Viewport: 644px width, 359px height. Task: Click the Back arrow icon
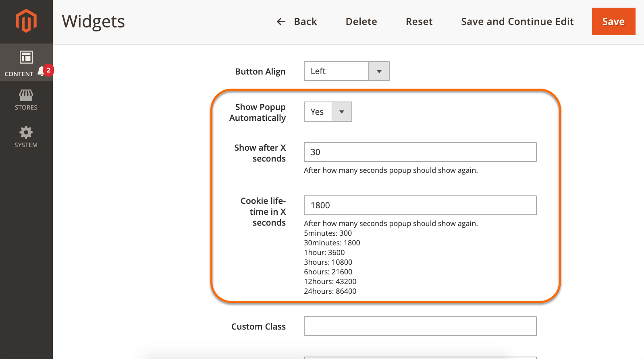point(281,22)
